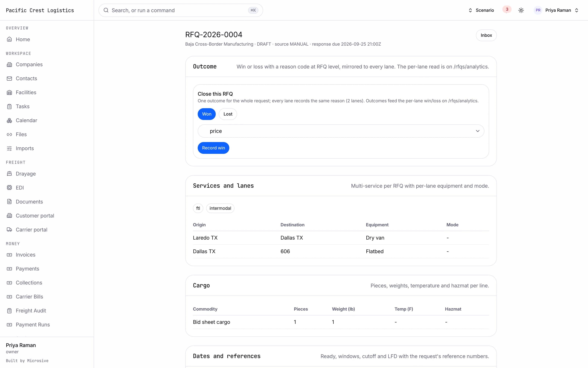Viewport: 588px width, 368px height.
Task: Click the ftl service chip
Action: coord(198,208)
